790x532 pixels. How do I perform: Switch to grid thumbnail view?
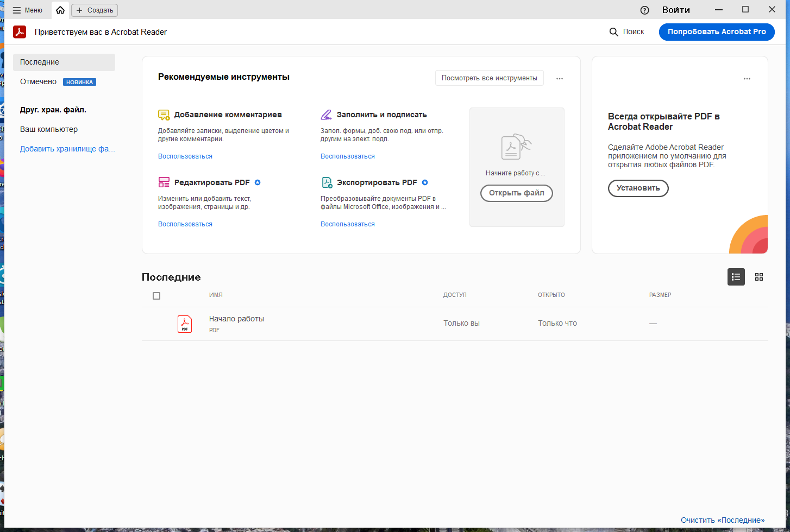point(759,277)
